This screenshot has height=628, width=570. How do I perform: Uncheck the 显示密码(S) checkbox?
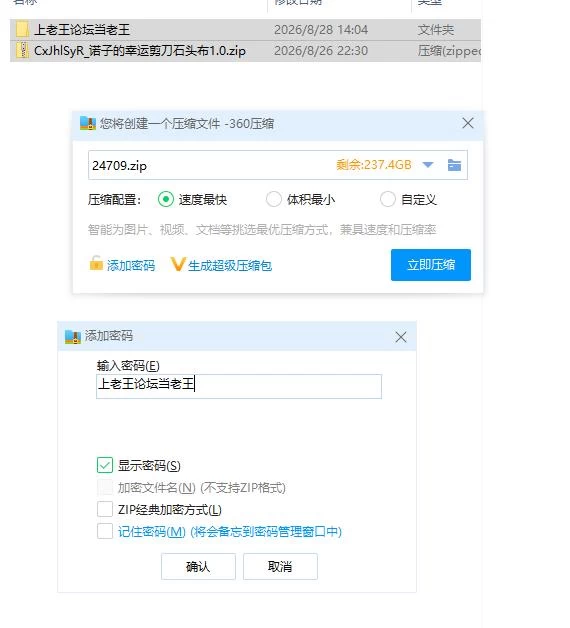(x=105, y=465)
